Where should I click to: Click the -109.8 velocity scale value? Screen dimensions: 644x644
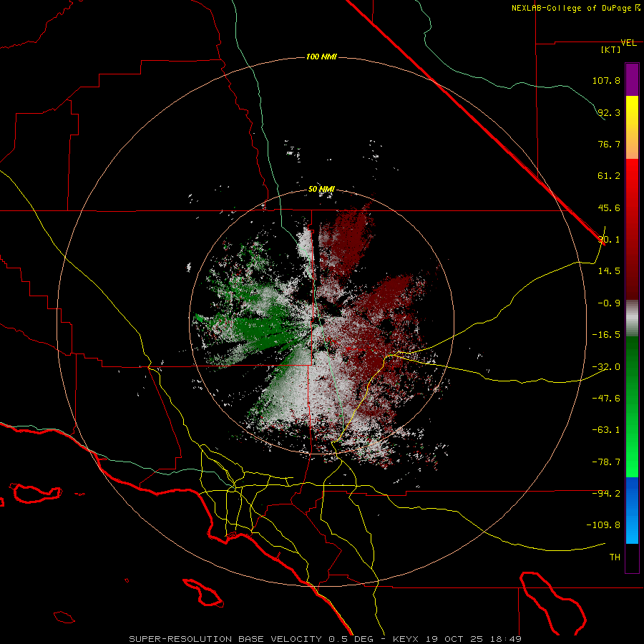click(602, 525)
